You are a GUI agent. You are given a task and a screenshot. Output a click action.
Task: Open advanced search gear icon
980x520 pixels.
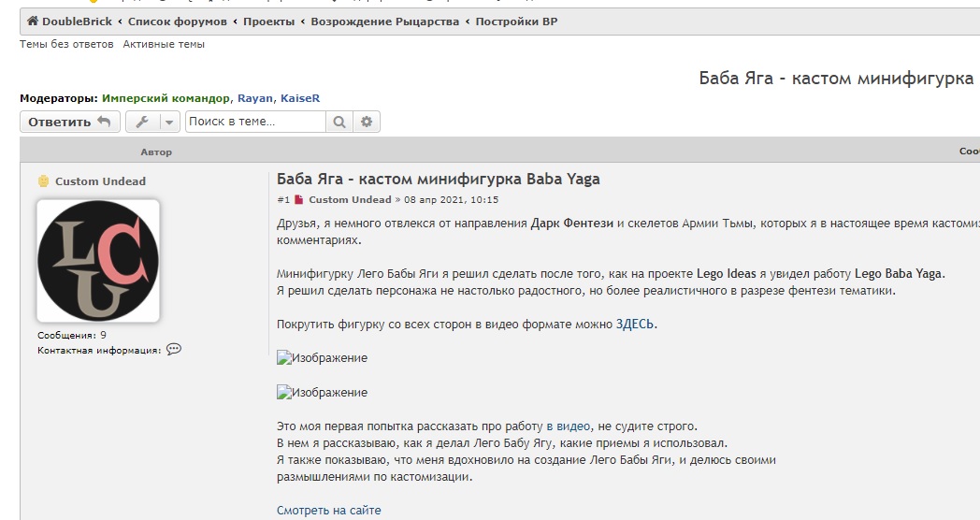(367, 122)
